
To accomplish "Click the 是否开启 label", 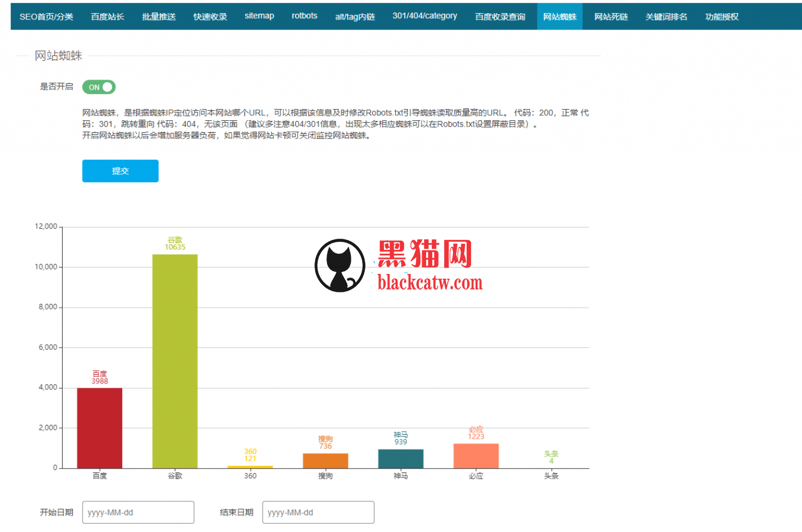I will pos(56,87).
